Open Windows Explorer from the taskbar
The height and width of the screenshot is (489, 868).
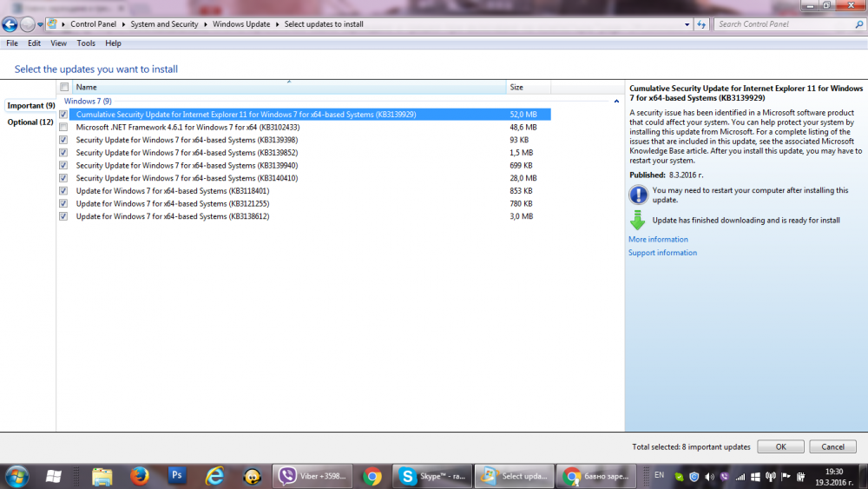[x=102, y=476]
